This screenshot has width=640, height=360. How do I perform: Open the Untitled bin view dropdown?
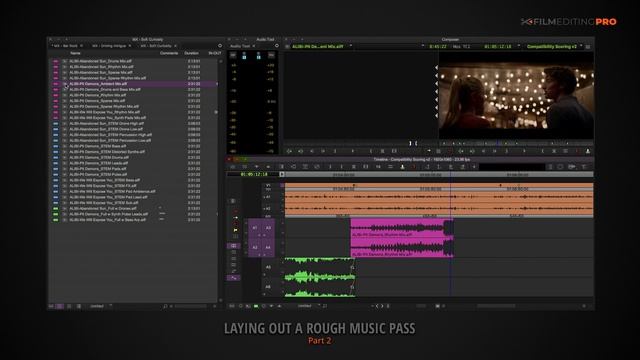coord(100,306)
